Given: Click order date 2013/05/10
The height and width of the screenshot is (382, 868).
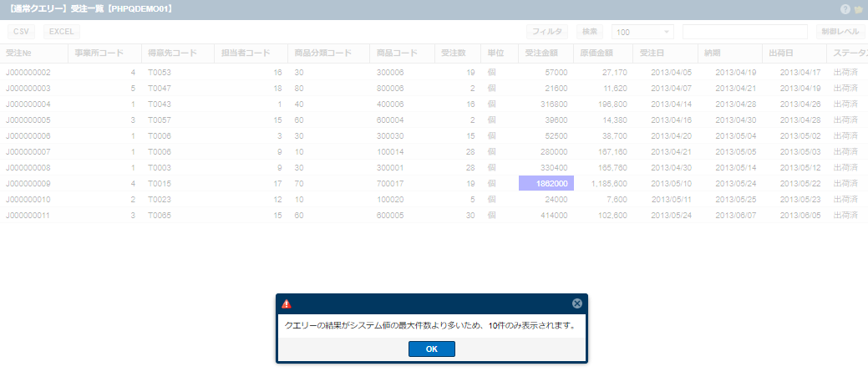Looking at the screenshot, I should [x=672, y=184].
